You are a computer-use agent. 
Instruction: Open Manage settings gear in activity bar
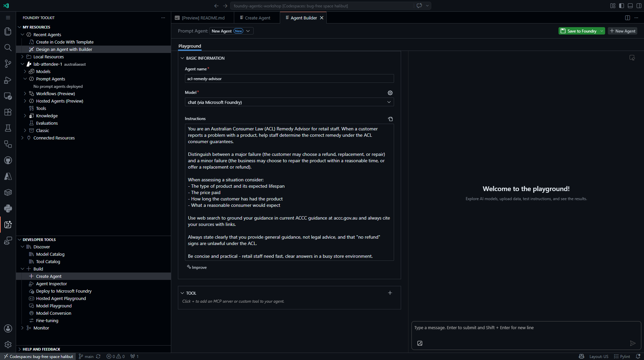click(x=8, y=345)
